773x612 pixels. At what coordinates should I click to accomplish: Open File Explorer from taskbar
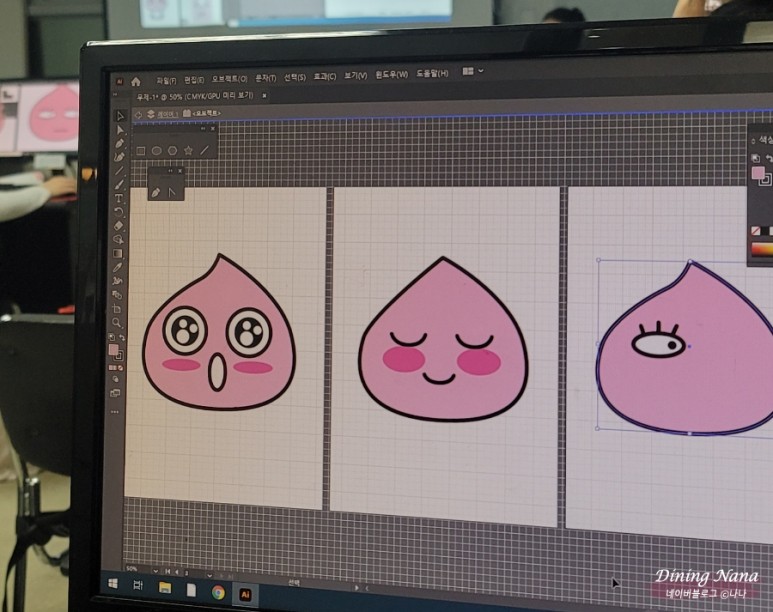click(x=165, y=587)
